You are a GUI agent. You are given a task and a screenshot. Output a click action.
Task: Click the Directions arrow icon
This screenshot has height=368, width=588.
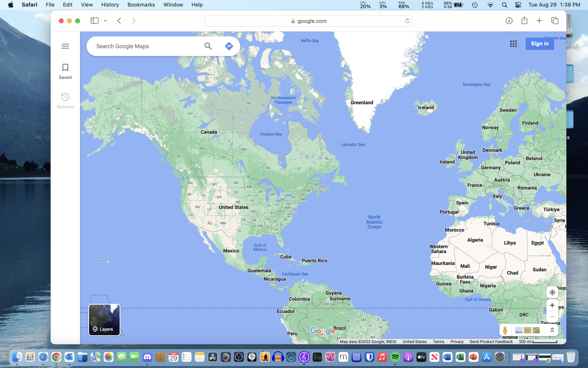pos(229,46)
